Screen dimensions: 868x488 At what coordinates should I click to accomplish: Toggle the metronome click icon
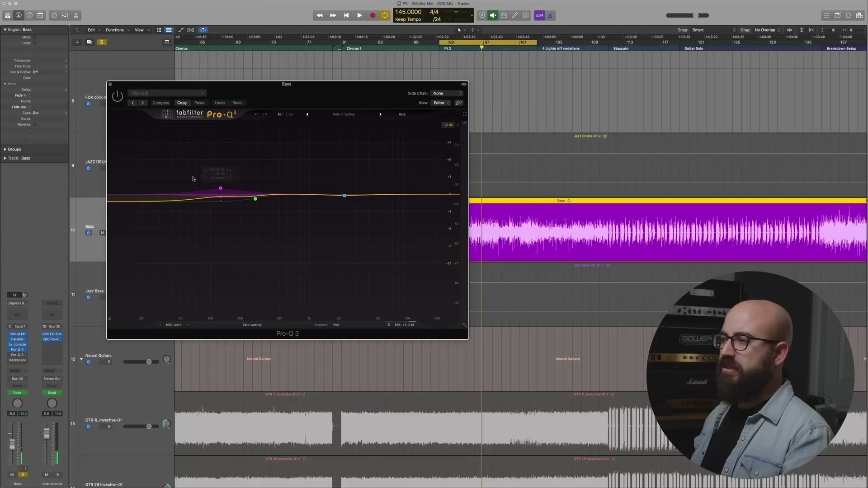point(550,15)
